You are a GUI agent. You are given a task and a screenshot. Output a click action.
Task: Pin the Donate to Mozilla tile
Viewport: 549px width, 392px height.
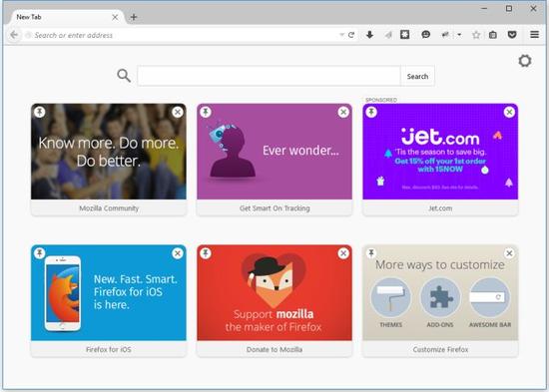pyautogui.click(x=206, y=253)
